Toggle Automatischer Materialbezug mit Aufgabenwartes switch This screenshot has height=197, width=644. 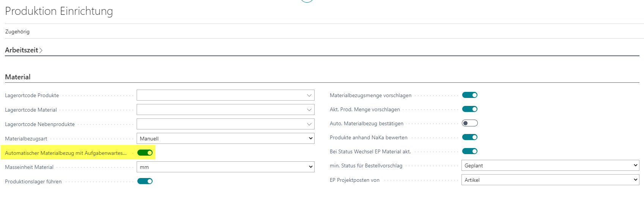(x=145, y=153)
